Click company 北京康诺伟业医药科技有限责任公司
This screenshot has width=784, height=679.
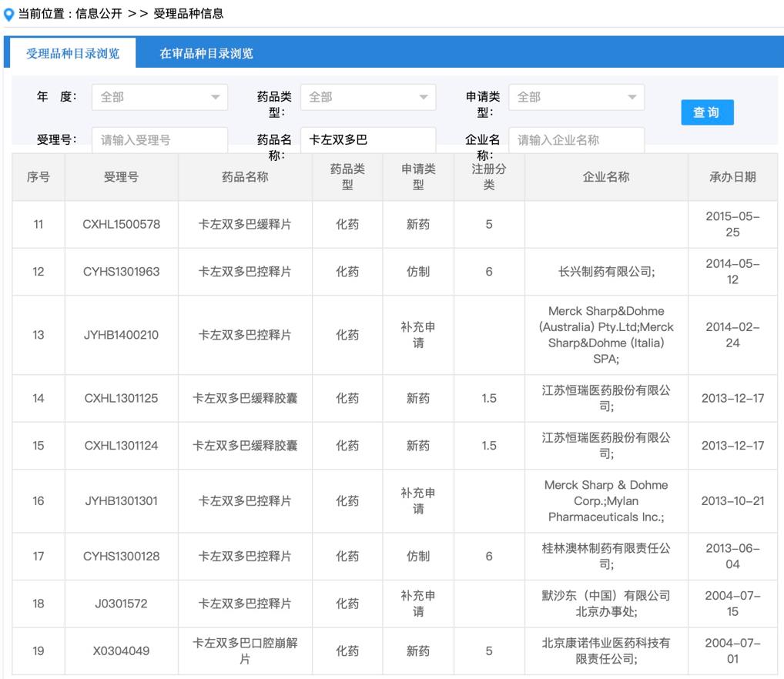click(606, 651)
